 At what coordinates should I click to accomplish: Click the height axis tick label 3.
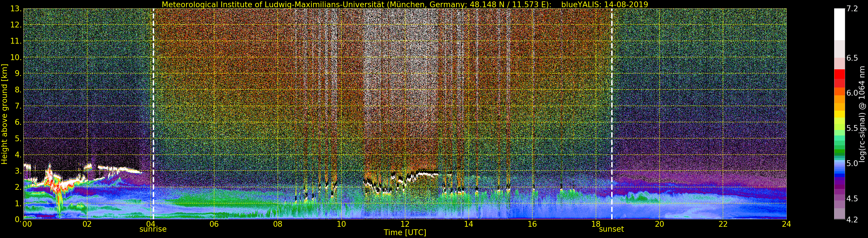(19, 171)
